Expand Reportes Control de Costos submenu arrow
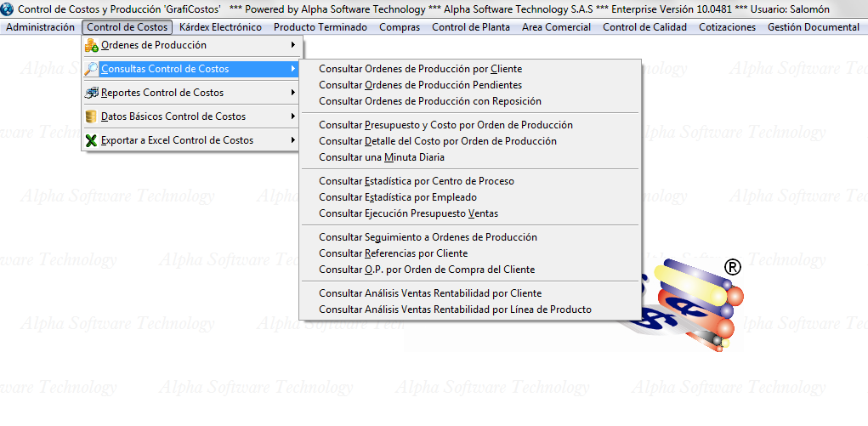The height and width of the screenshot is (426, 868). tap(292, 93)
